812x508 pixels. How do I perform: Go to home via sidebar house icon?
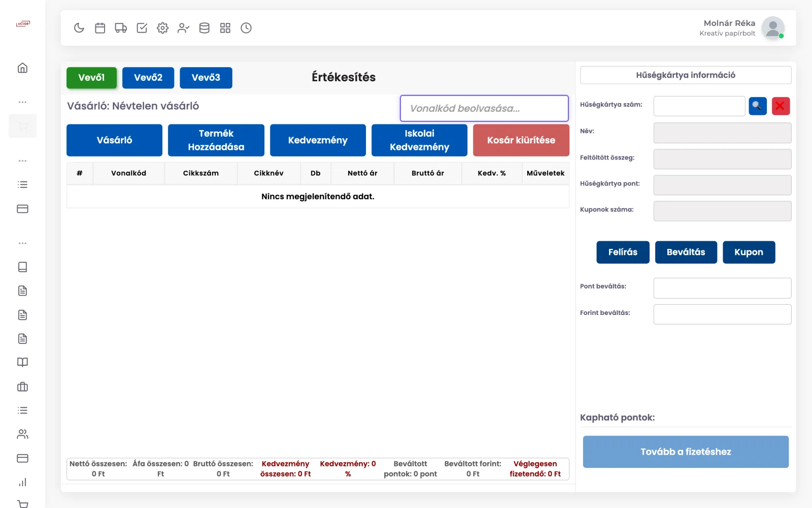point(22,68)
